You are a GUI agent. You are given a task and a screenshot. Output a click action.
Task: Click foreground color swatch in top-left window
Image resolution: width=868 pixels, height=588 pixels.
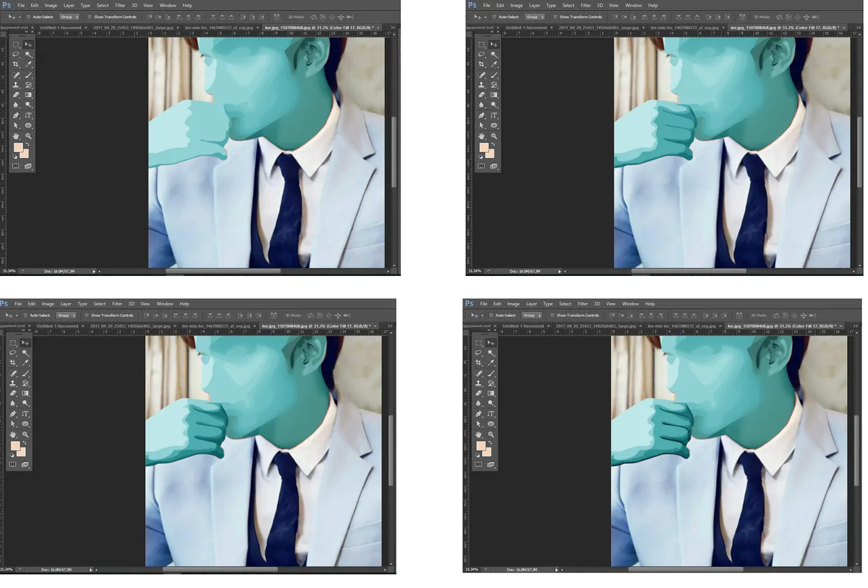[18, 147]
